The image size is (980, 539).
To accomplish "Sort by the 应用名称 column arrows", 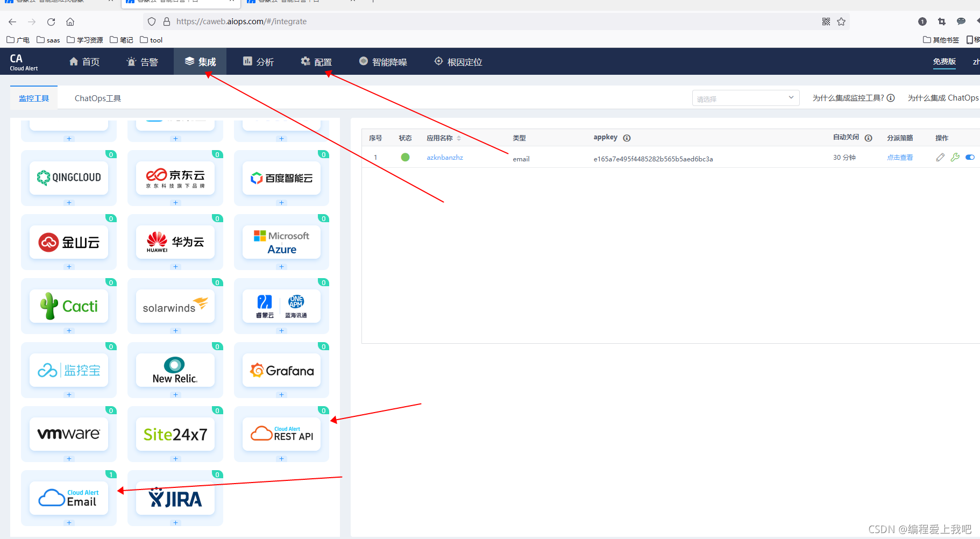I will (x=459, y=138).
